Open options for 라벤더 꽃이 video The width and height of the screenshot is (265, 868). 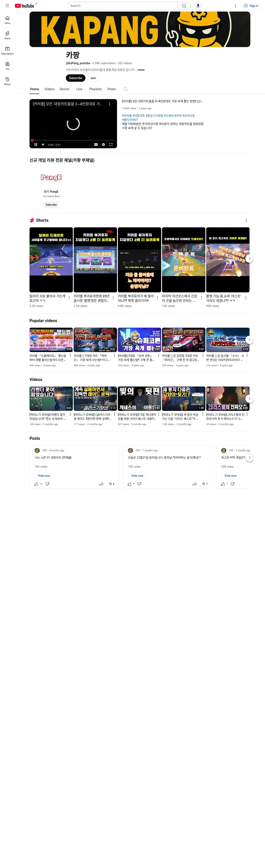click(x=70, y=414)
